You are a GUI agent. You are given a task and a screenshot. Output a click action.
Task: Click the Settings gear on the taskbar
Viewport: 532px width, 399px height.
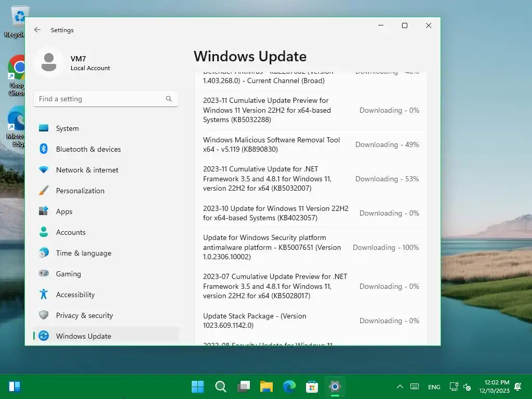[x=335, y=387]
